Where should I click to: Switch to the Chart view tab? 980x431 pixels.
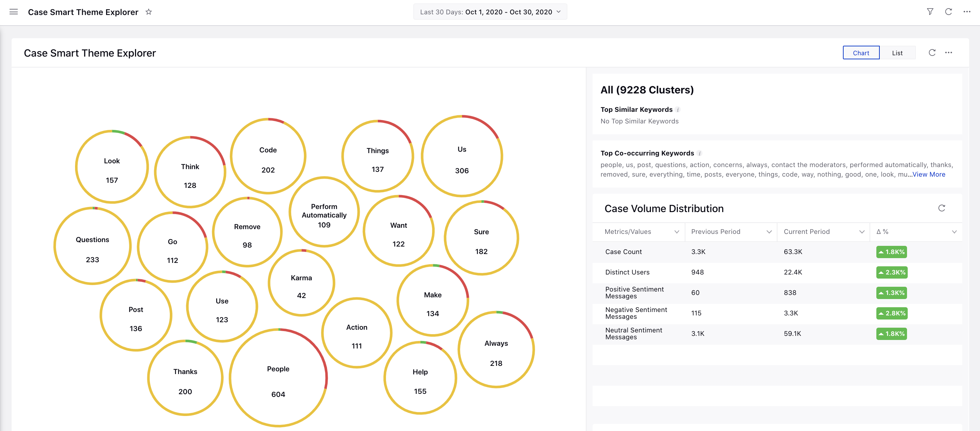861,53
